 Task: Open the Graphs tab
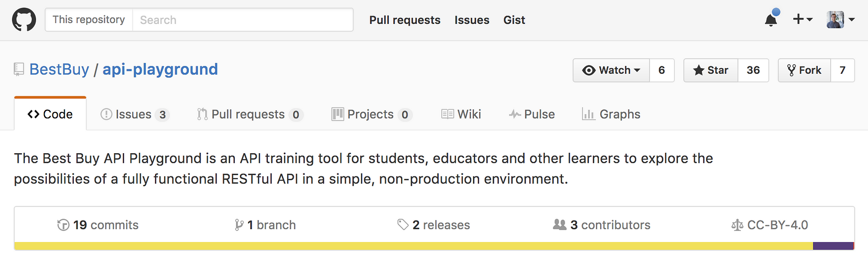(x=611, y=114)
